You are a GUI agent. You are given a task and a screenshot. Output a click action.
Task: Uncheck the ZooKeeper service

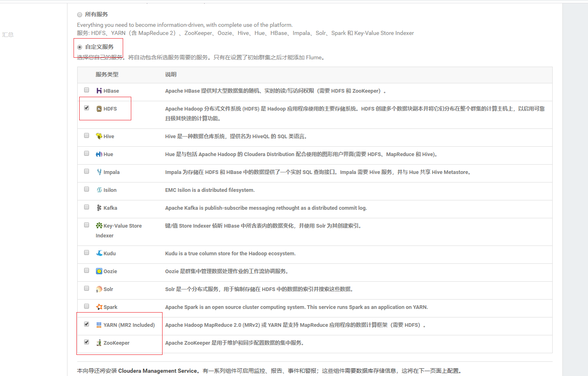(87, 341)
